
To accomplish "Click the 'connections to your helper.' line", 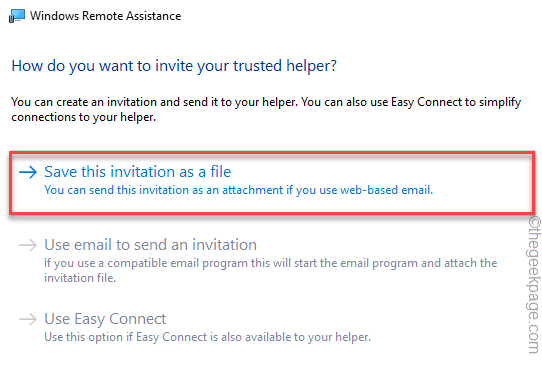I will tap(84, 117).
